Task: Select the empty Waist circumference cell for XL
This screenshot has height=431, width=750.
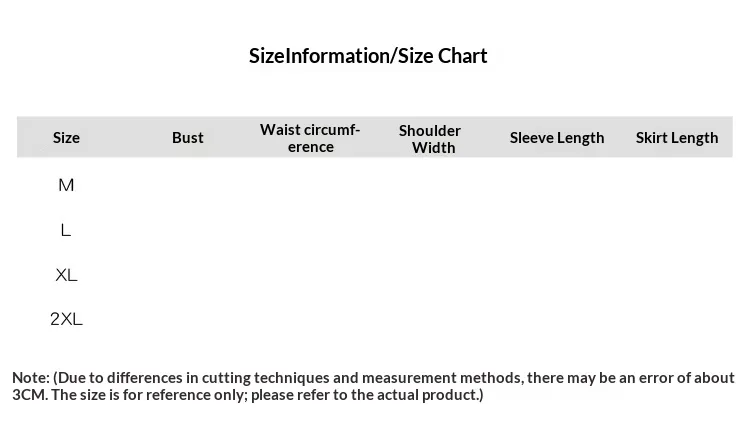Action: [310, 275]
